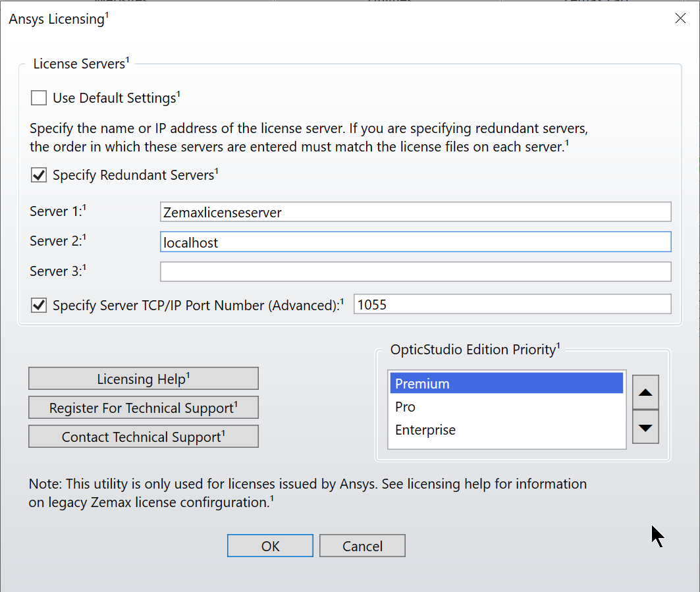Select Pro in the edition priority list
This screenshot has width=700, height=592.
coord(506,407)
